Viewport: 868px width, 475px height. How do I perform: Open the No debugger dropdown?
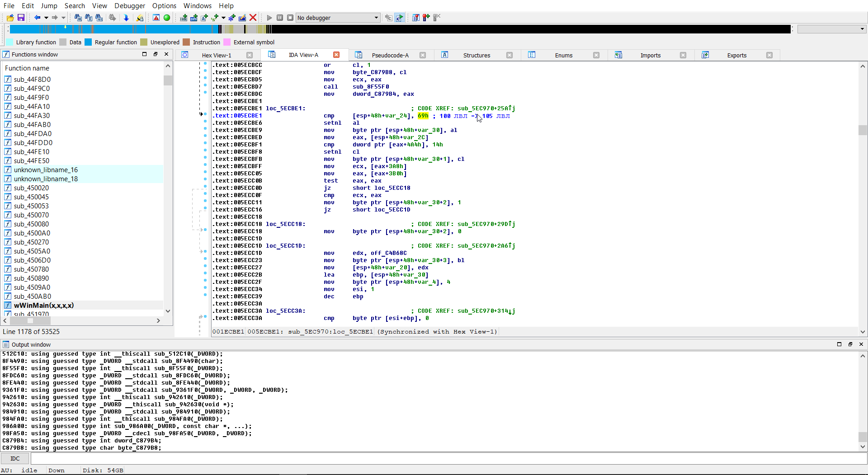(338, 18)
